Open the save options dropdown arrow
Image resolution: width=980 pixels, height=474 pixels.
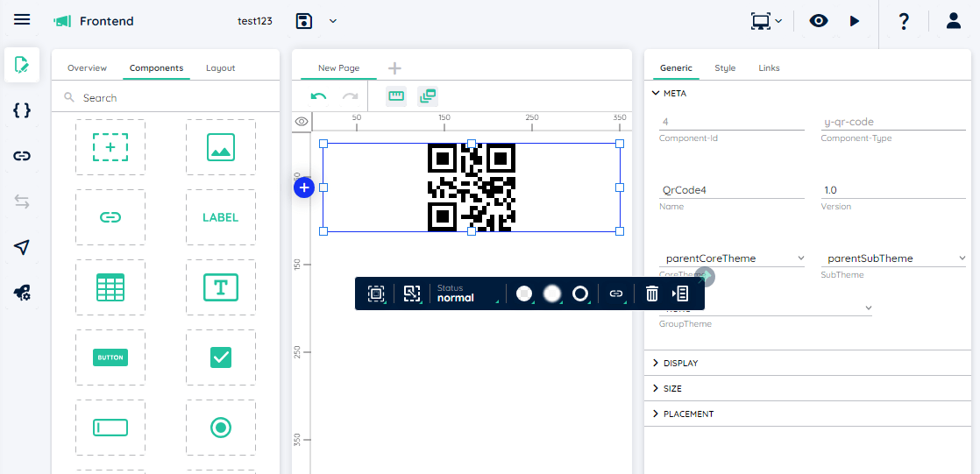coord(333,21)
